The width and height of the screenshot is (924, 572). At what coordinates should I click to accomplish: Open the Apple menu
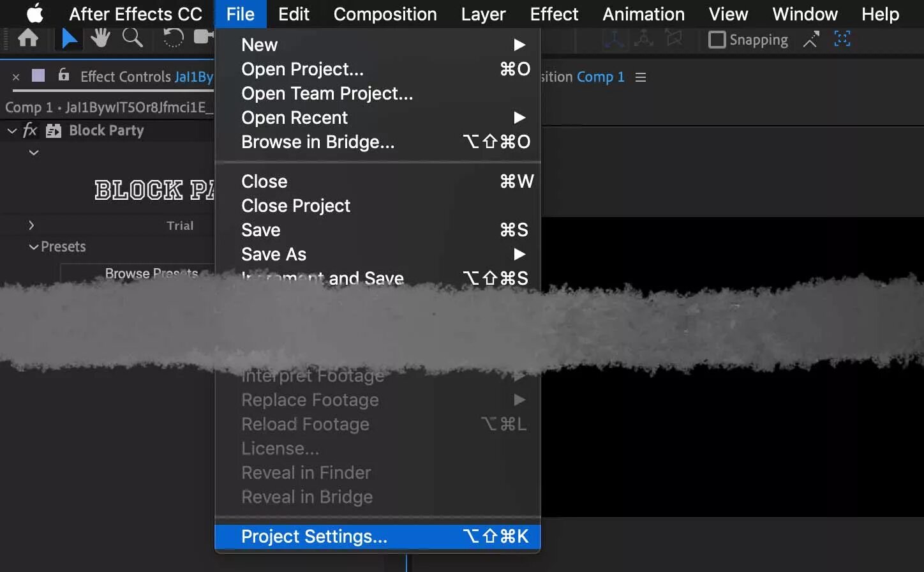click(35, 13)
